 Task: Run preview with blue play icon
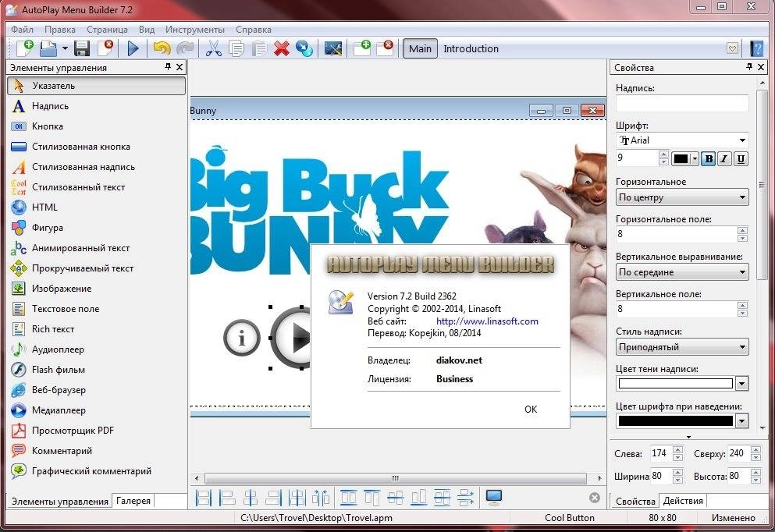[133, 48]
